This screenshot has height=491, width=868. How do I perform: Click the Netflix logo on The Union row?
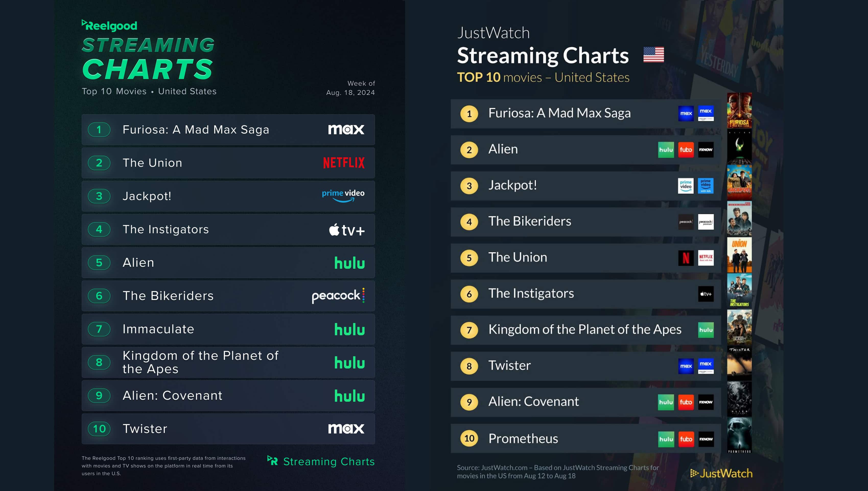344,163
